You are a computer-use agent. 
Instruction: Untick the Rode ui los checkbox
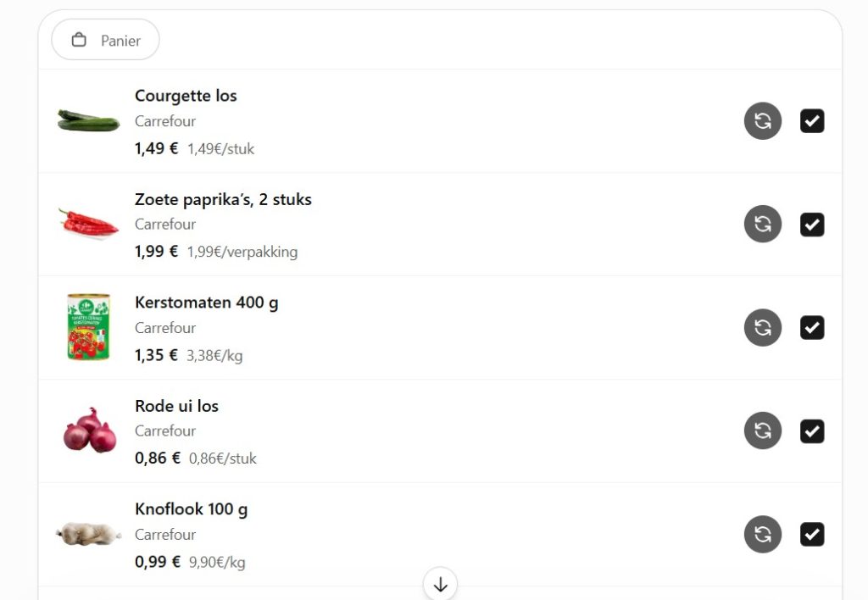(811, 431)
